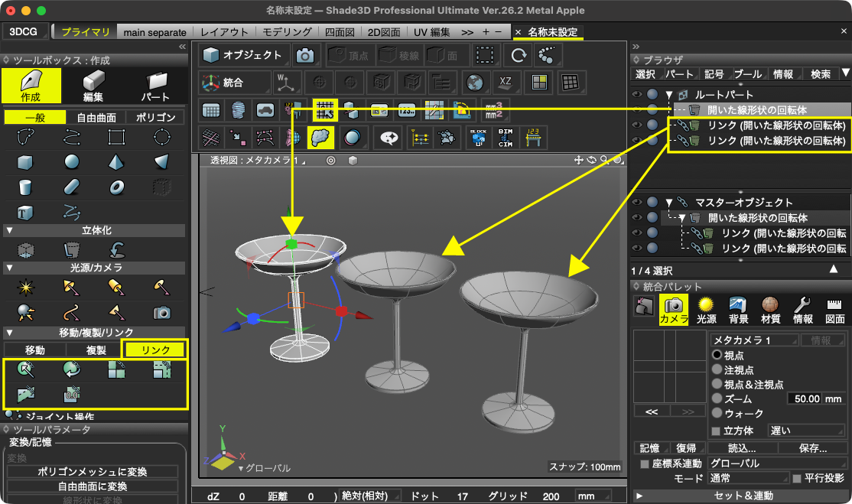The height and width of the screenshot is (504, 852).
Task: Select the sphere primitive tool
Action: pos(71,161)
